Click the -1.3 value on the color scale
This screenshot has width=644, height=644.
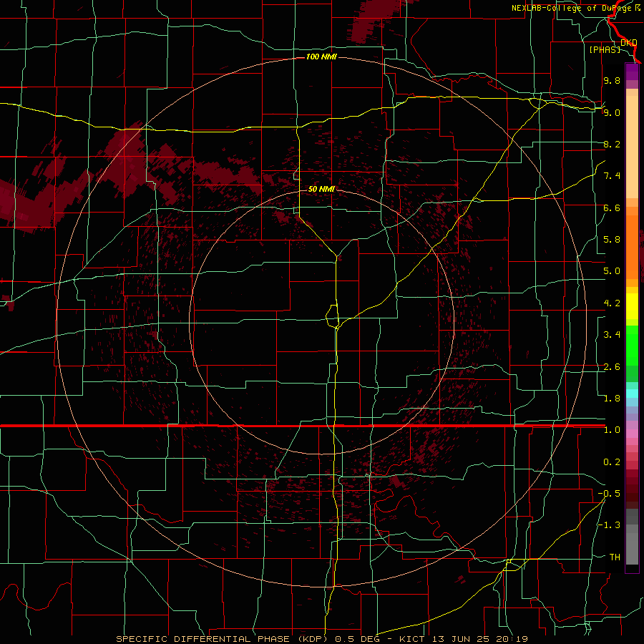click(609, 525)
